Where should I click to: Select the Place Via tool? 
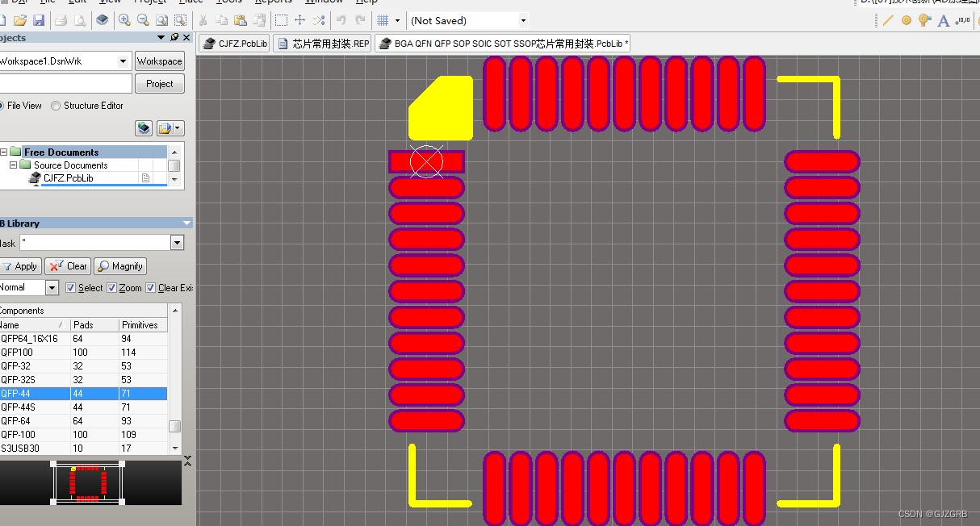tap(925, 20)
